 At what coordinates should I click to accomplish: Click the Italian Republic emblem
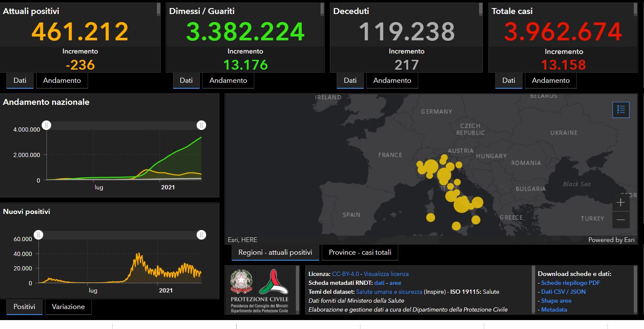[241, 282]
